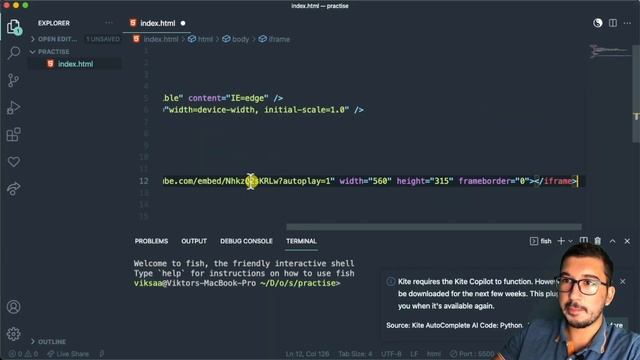Click the body breadcrumb item
This screenshot has width=640, height=360.
point(236,39)
